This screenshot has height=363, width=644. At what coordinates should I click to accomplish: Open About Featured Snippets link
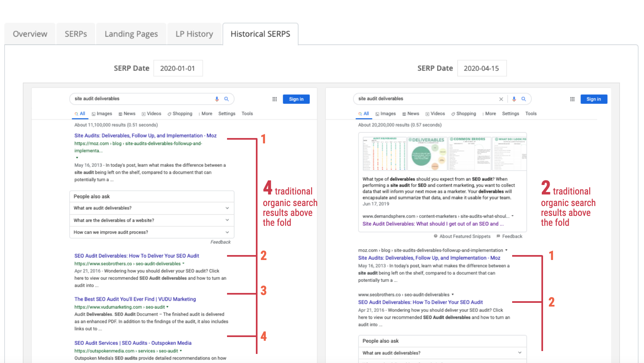464,237
